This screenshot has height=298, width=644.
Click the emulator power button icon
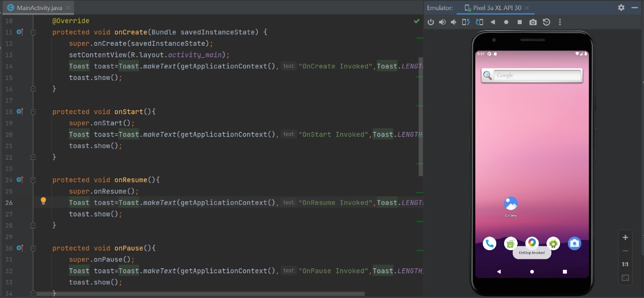431,22
